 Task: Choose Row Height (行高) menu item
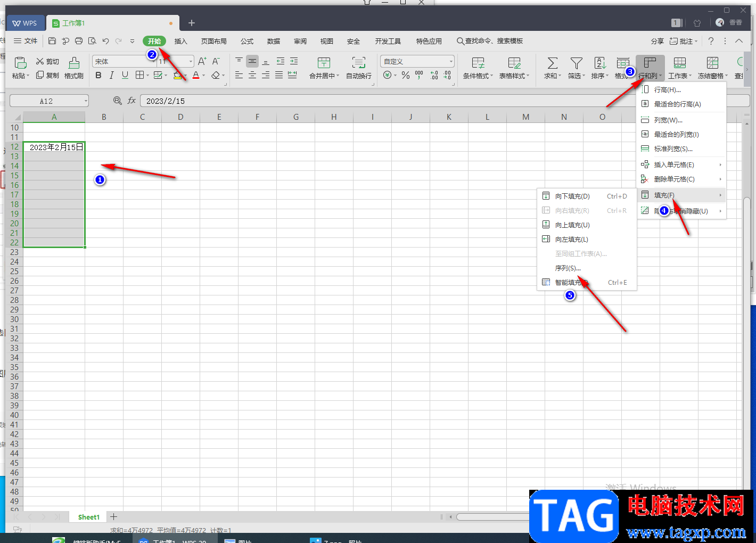coord(682,90)
